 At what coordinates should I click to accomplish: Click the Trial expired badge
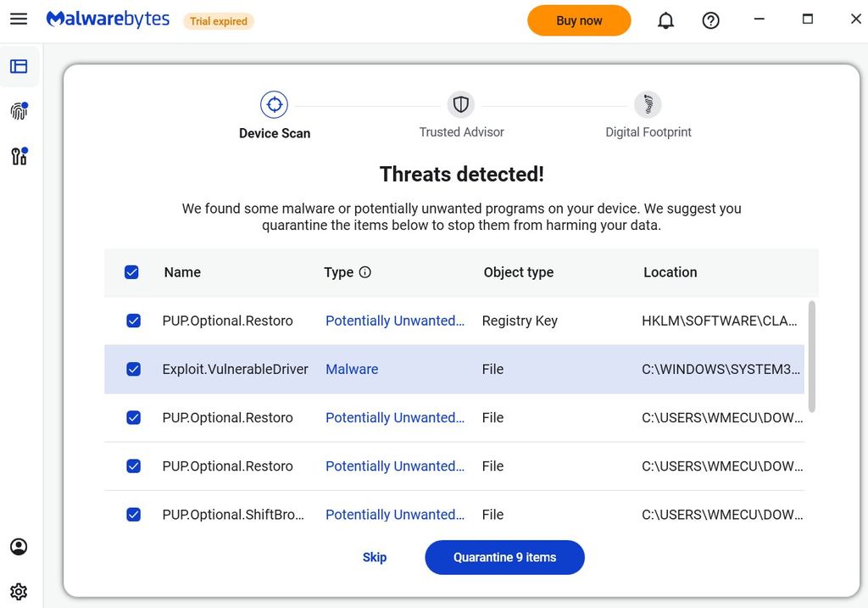tap(218, 21)
